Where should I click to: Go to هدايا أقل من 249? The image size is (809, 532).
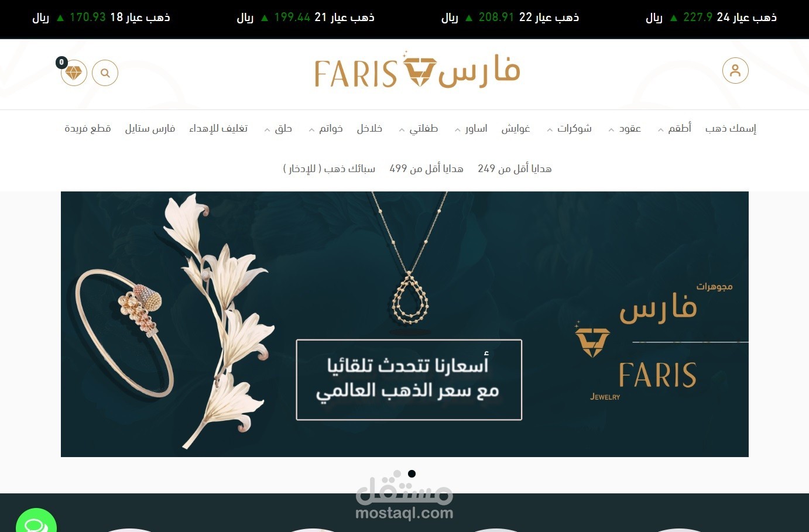[x=515, y=169]
